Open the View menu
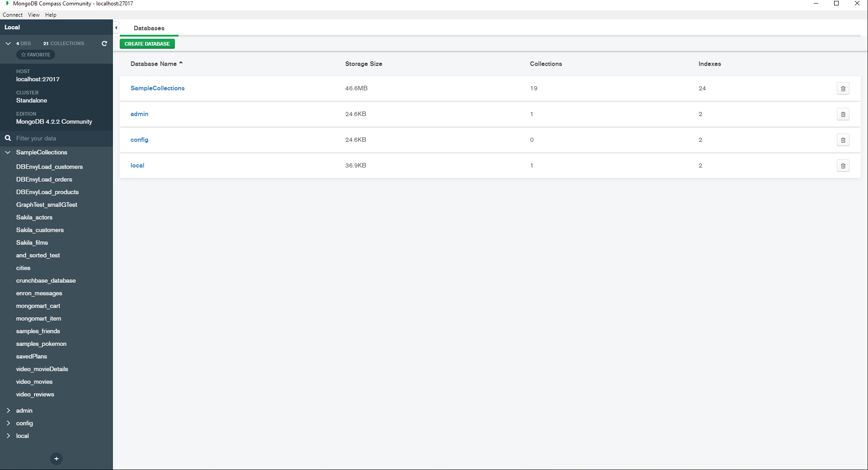Screen dimensions: 868x470 (34, 15)
